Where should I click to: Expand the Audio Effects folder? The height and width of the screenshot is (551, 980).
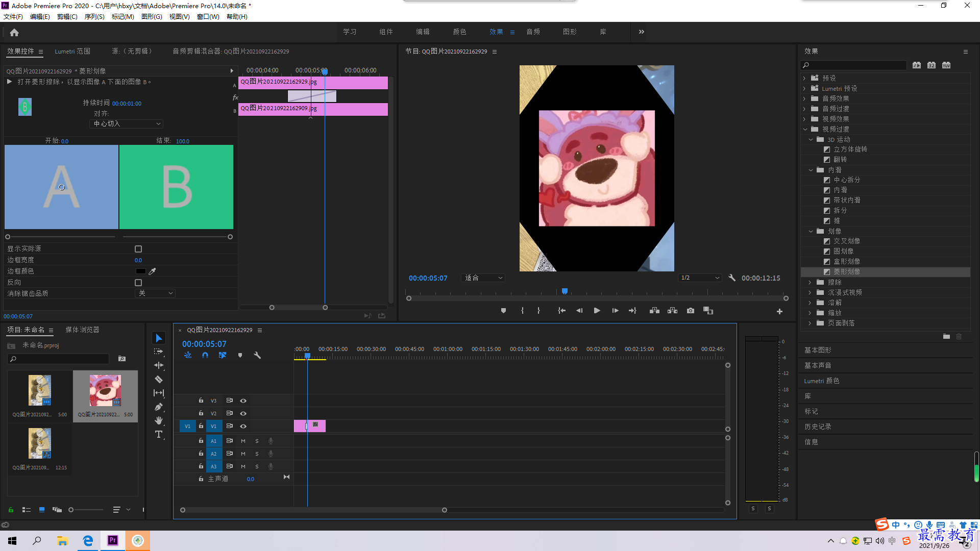pos(804,98)
